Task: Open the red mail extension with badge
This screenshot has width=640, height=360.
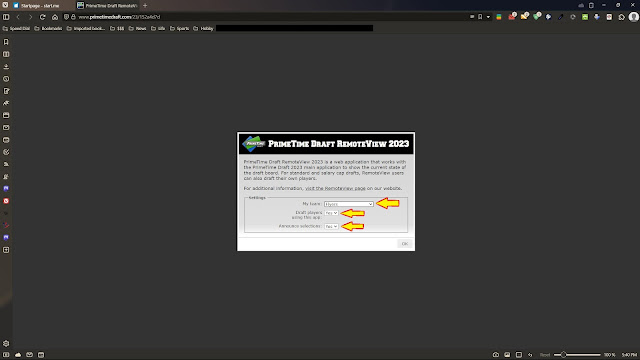Action: point(512,17)
